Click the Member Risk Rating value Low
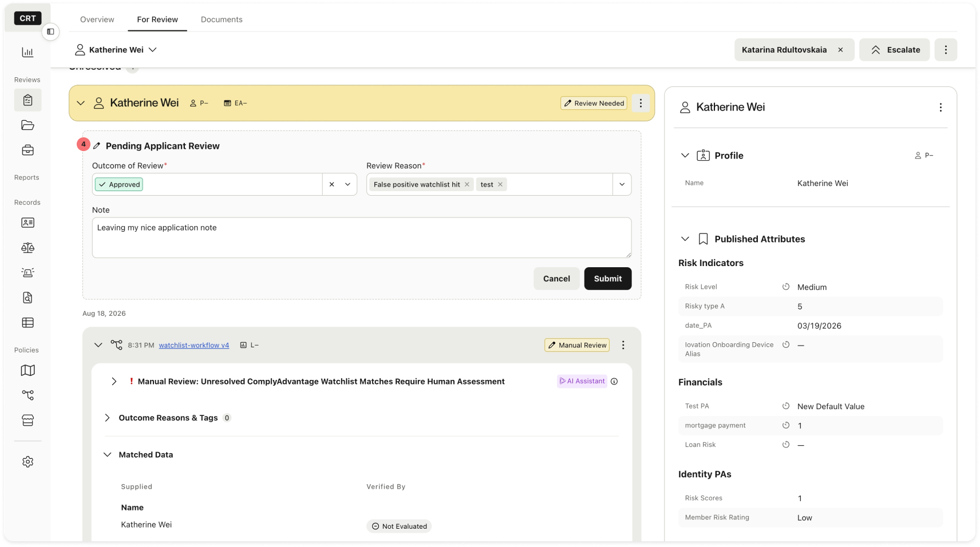Viewport: 980px width, 547px height. click(804, 518)
